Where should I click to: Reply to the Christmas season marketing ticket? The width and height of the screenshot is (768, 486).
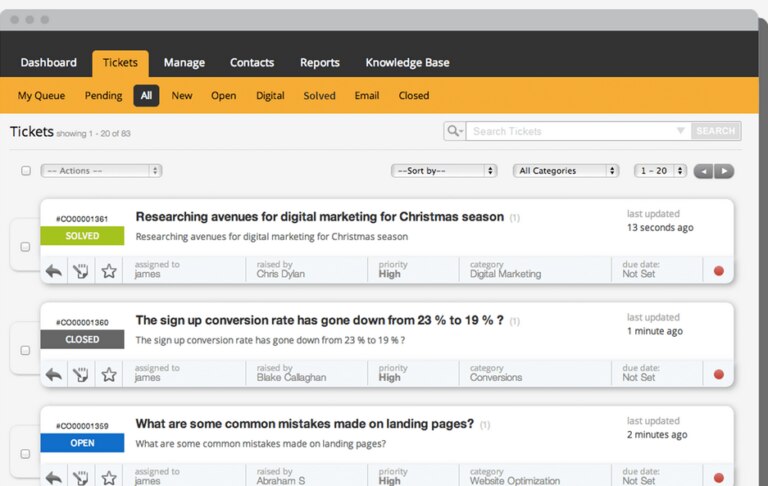click(54, 271)
